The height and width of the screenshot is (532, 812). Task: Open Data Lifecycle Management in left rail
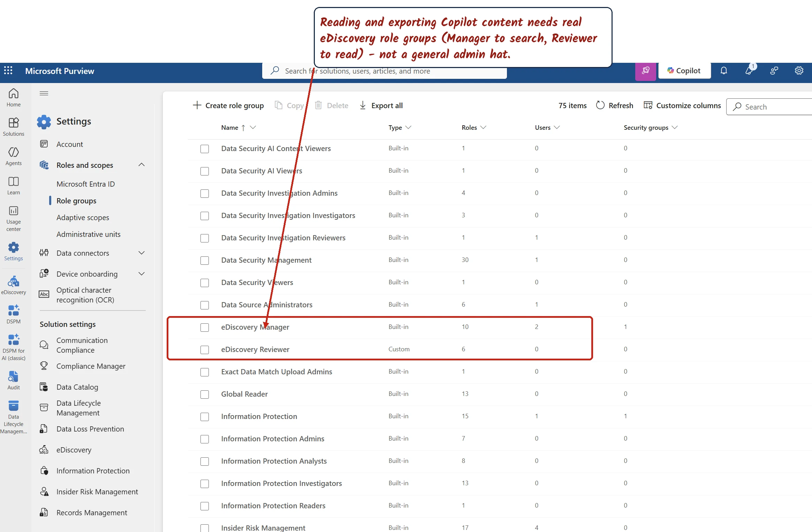[x=14, y=417]
